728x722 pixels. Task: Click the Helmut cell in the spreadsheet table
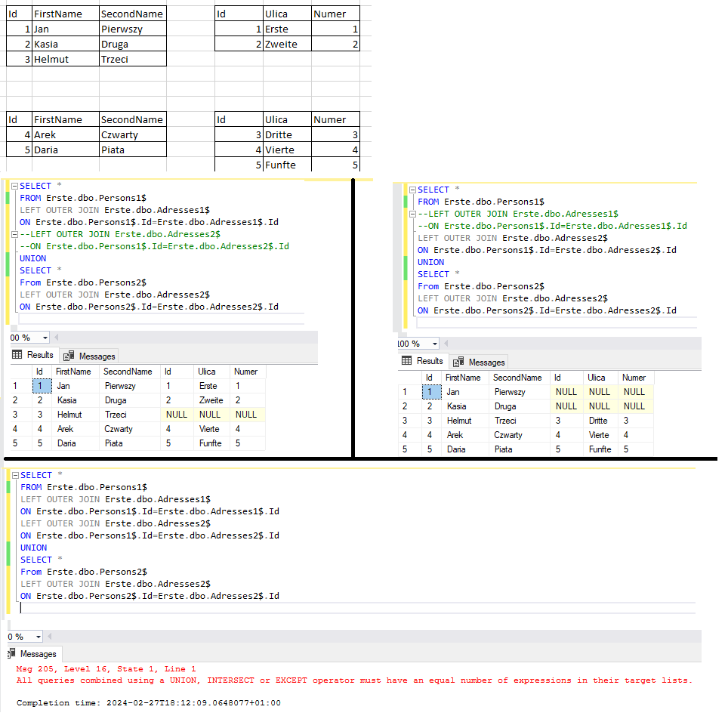pos(66,60)
